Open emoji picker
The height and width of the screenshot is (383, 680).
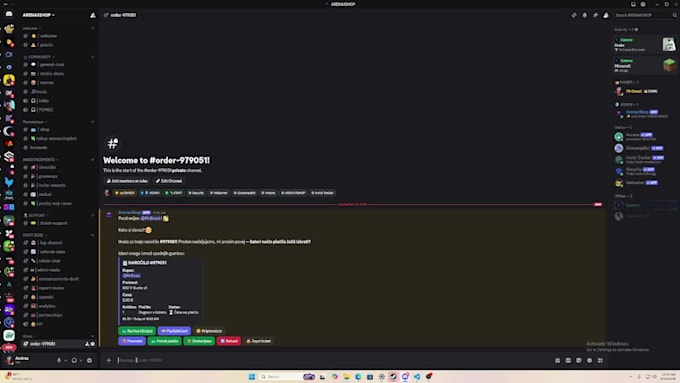click(x=589, y=360)
